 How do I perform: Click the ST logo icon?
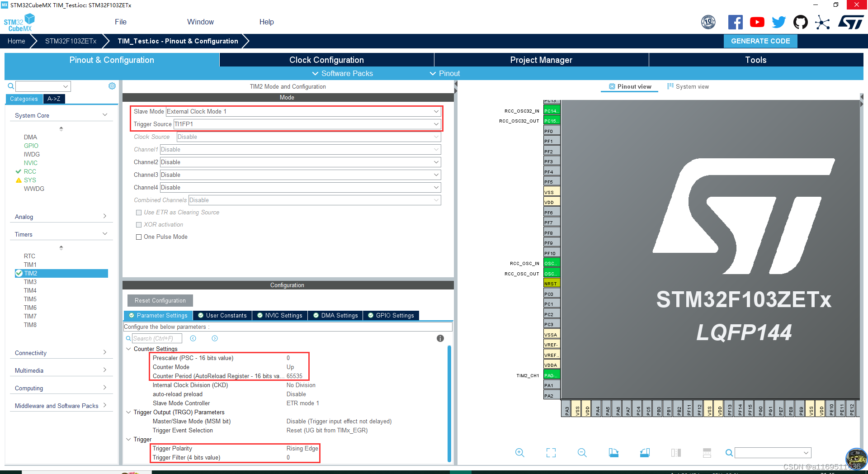coord(850,22)
